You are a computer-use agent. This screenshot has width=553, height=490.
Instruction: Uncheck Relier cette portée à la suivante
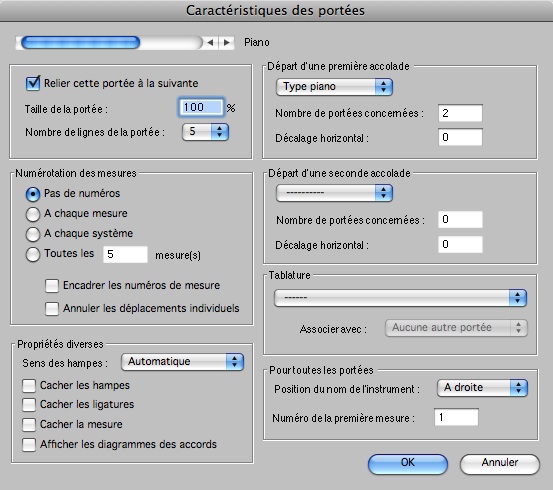(x=33, y=83)
